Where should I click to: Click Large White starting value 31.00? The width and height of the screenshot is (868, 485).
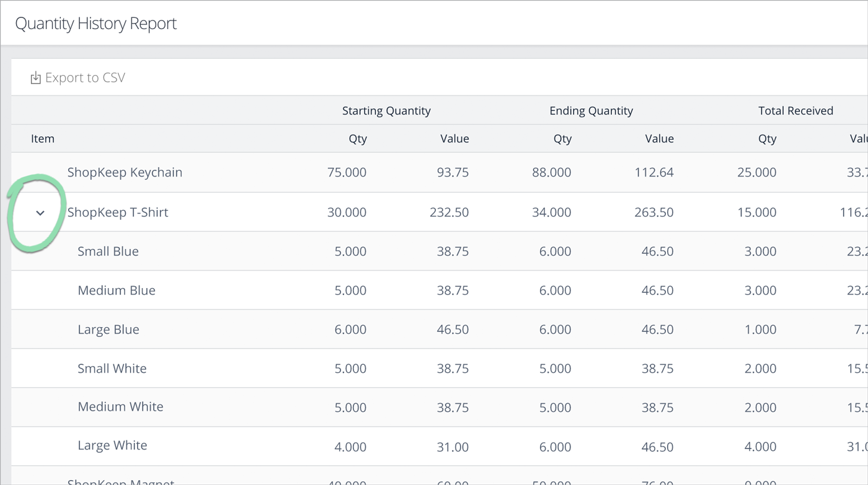(x=453, y=446)
